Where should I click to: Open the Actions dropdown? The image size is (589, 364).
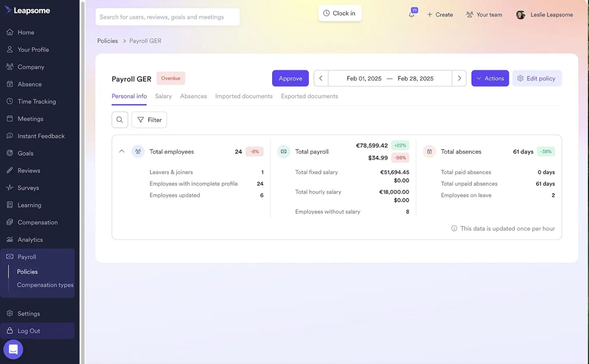(490, 78)
